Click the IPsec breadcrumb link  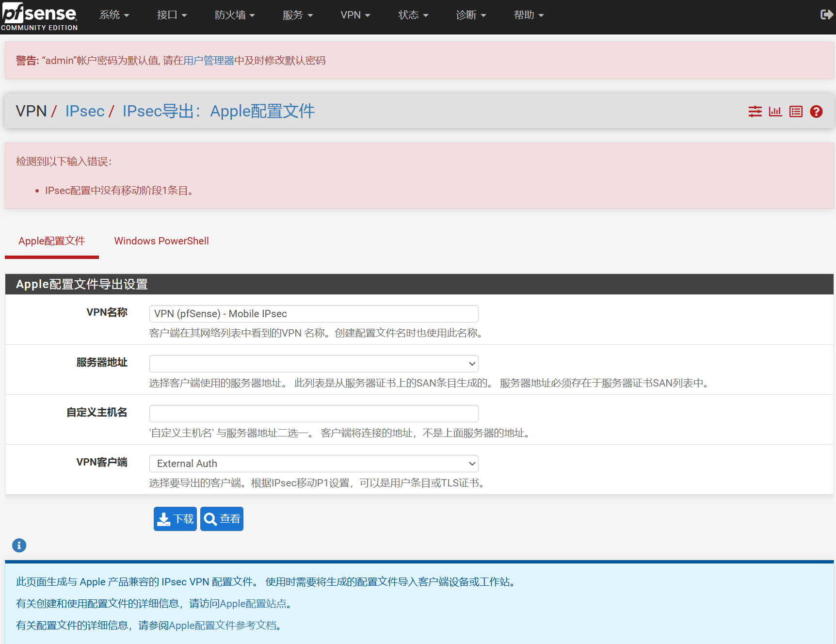tap(85, 111)
